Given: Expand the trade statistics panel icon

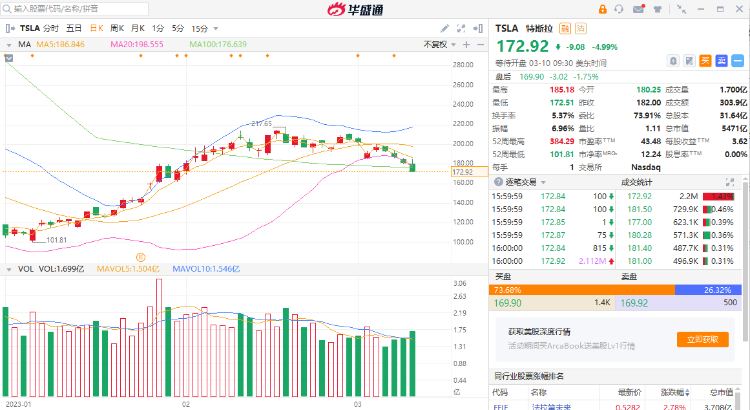Looking at the screenshot, I should [730, 182].
